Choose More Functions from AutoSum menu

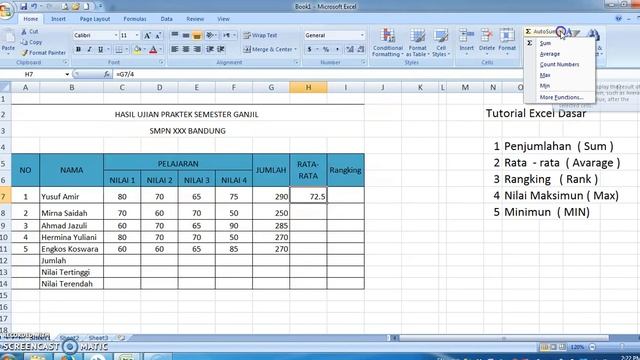point(561,98)
